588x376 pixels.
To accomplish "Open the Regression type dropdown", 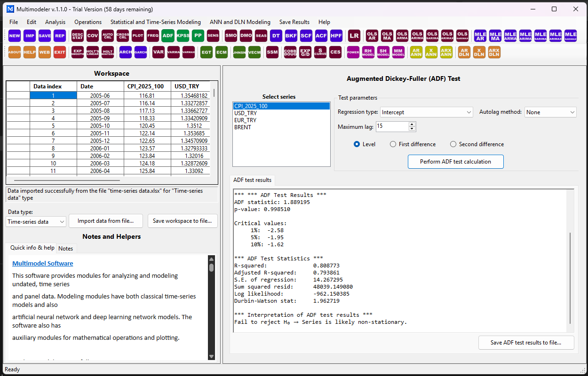I will click(427, 112).
